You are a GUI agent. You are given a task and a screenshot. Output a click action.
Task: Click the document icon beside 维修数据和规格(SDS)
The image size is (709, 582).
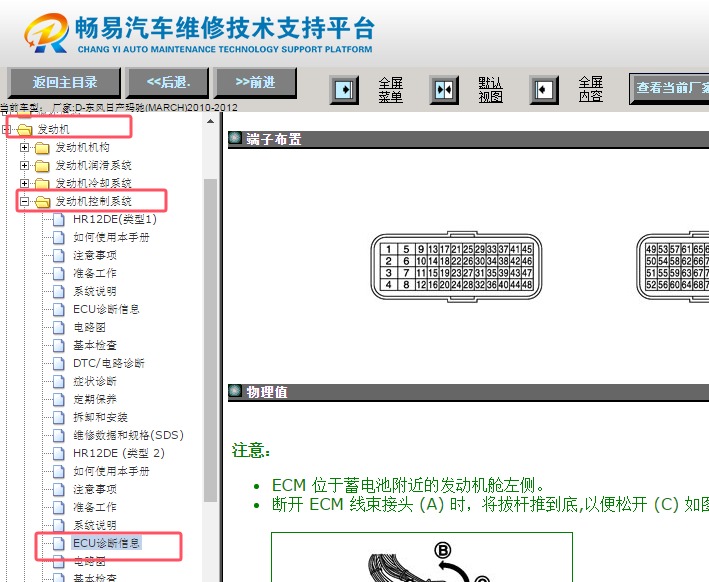pyautogui.click(x=59, y=435)
